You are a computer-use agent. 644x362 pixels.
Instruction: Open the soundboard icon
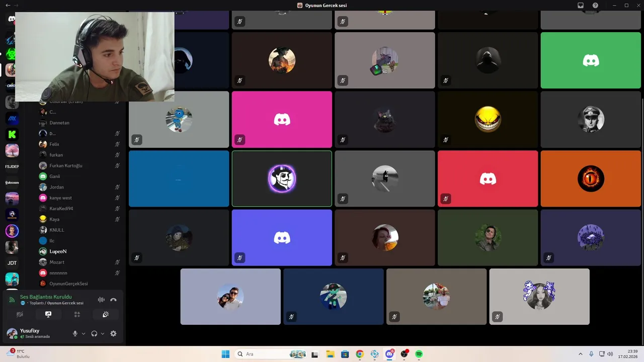tap(106, 314)
